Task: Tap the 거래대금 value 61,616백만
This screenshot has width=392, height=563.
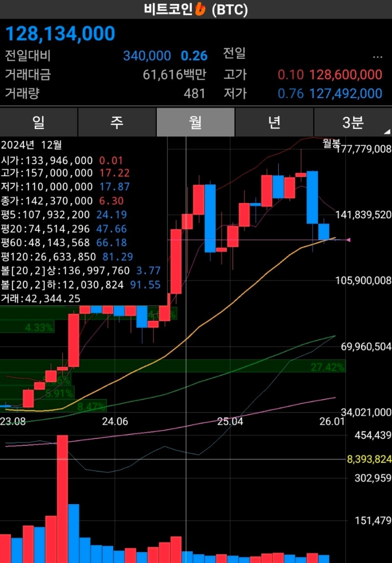Action: (174, 75)
